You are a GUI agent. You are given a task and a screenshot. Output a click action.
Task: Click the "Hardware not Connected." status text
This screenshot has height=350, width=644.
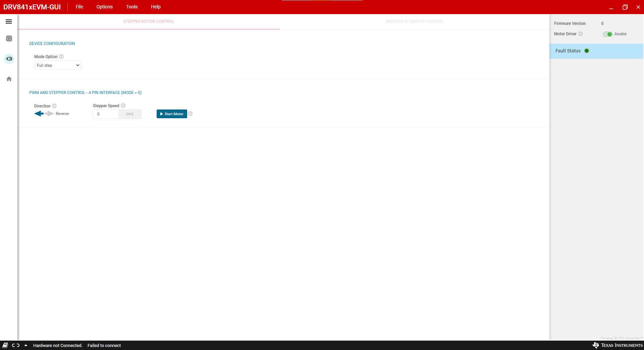click(x=58, y=345)
